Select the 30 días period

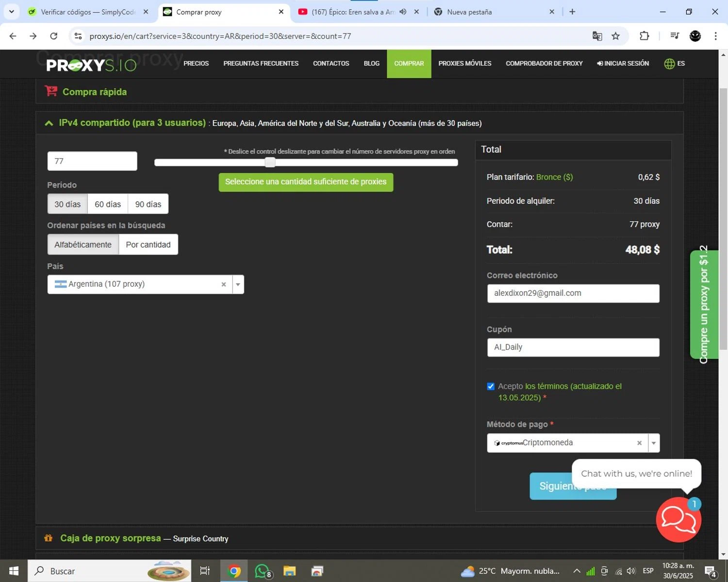67,204
